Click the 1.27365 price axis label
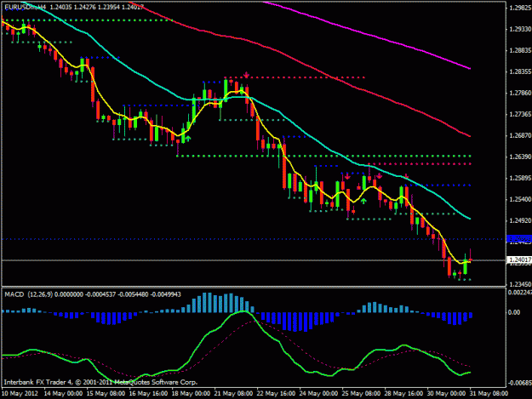This screenshot has height=399, width=532. [x=520, y=114]
